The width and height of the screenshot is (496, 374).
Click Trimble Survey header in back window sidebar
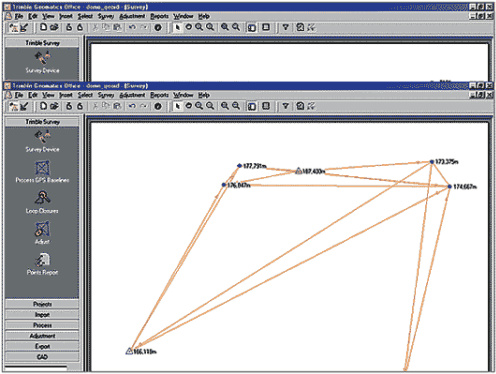[x=42, y=43]
